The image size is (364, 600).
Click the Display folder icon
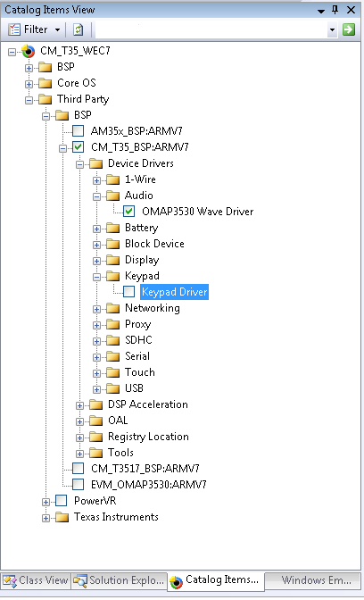tap(112, 260)
